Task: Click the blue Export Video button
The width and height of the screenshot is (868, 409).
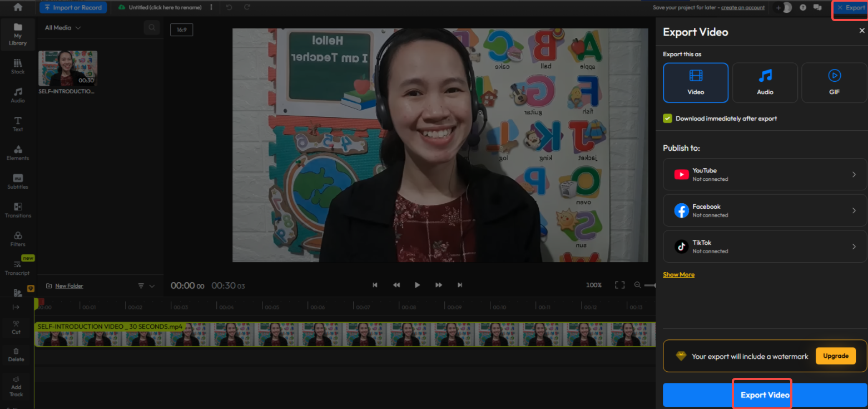Action: (762, 394)
